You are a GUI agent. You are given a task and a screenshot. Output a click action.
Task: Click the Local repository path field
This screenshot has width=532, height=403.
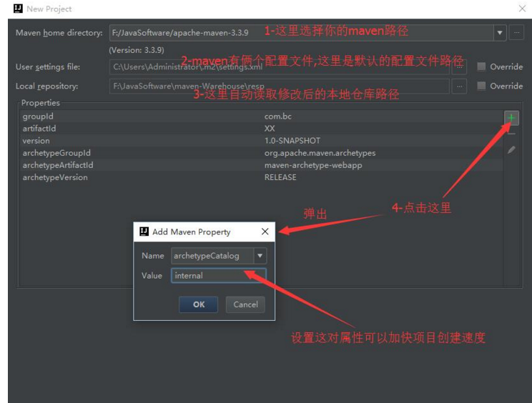pyautogui.click(x=280, y=86)
